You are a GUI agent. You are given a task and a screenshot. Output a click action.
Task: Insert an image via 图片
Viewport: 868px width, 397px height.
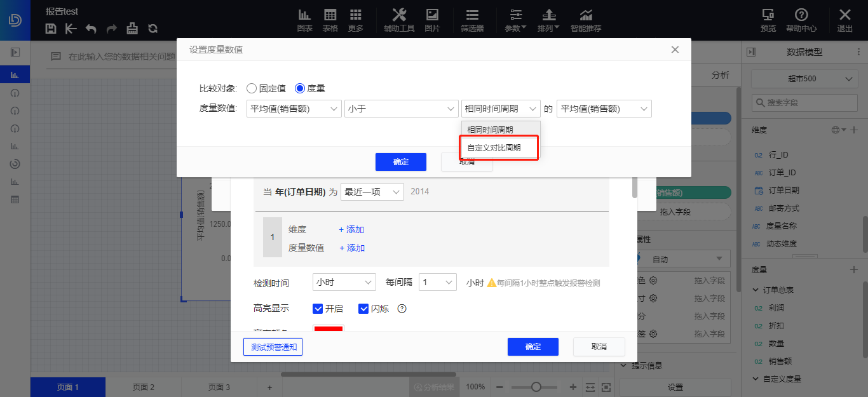(432, 20)
